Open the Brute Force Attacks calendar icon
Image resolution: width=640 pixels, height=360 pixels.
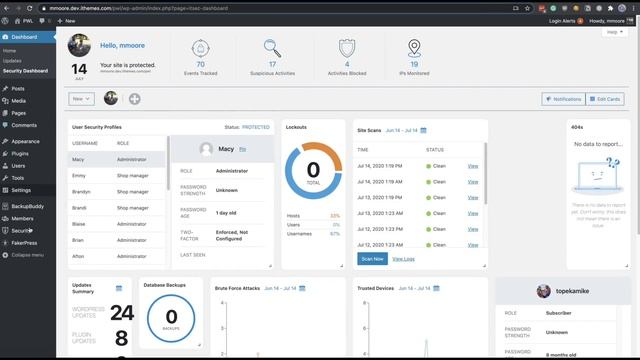coord(302,288)
